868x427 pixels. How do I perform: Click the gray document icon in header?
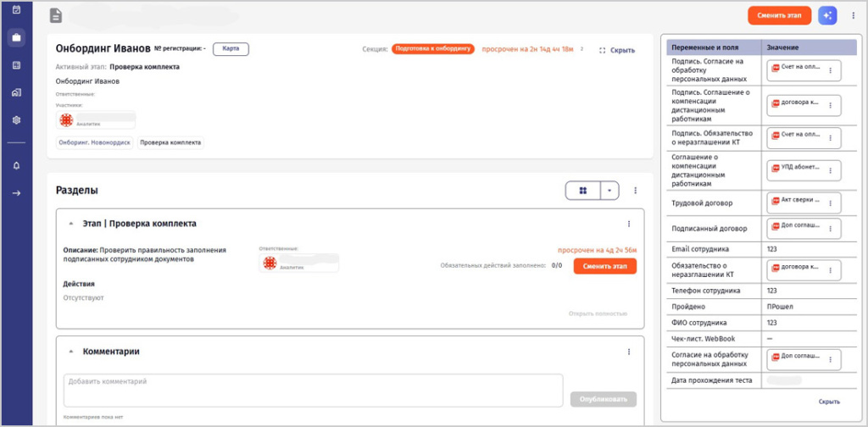pyautogui.click(x=56, y=15)
